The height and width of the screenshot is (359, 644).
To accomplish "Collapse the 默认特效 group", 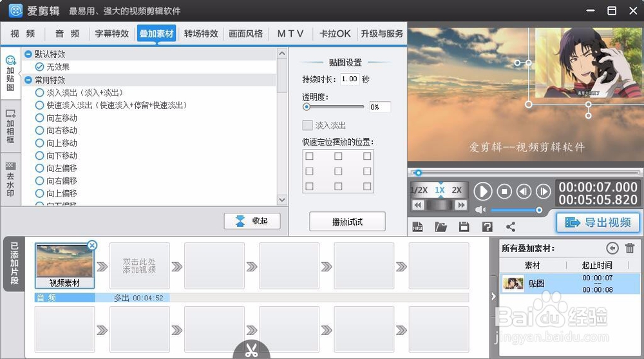I will 28,54.
